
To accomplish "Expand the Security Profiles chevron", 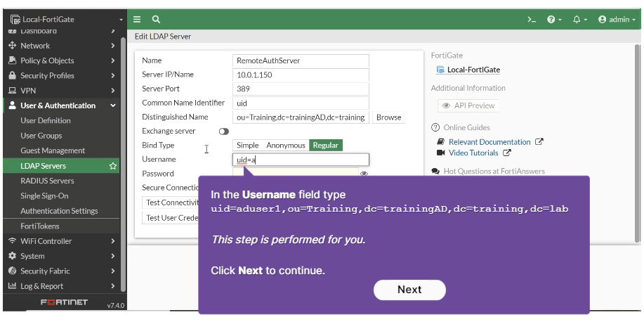I will [x=113, y=76].
